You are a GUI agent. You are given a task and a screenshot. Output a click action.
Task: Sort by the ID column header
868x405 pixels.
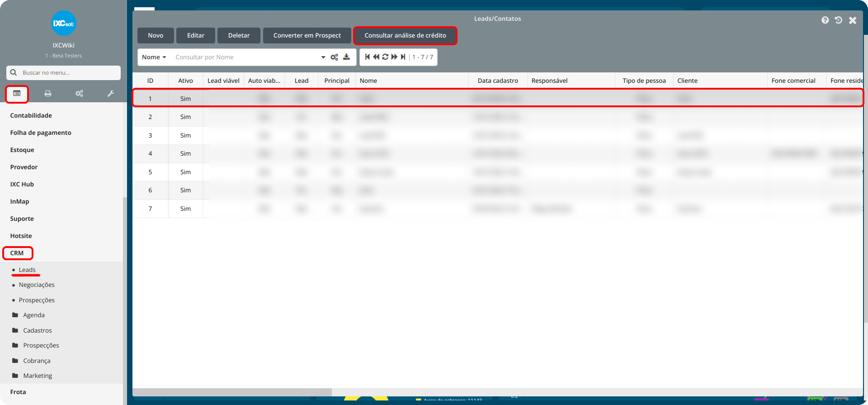[x=150, y=81]
